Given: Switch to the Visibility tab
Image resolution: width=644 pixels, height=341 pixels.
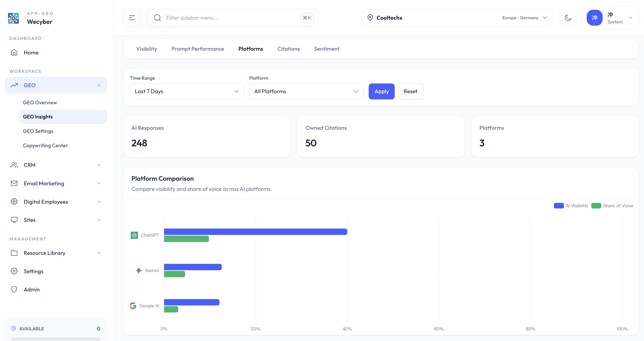Looking at the screenshot, I should [146, 49].
